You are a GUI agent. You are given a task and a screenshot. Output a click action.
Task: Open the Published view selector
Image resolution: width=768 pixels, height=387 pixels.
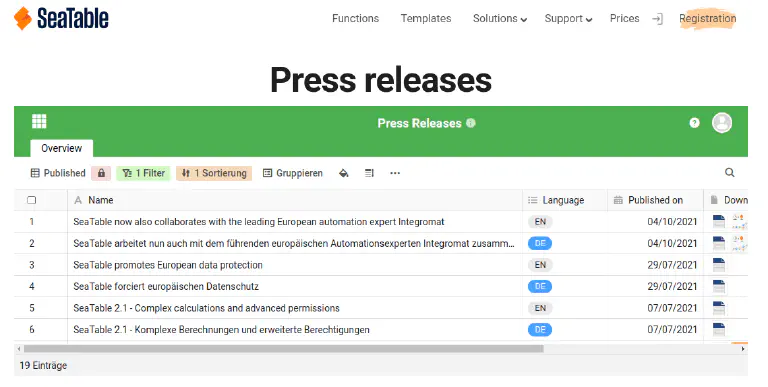[x=58, y=173]
